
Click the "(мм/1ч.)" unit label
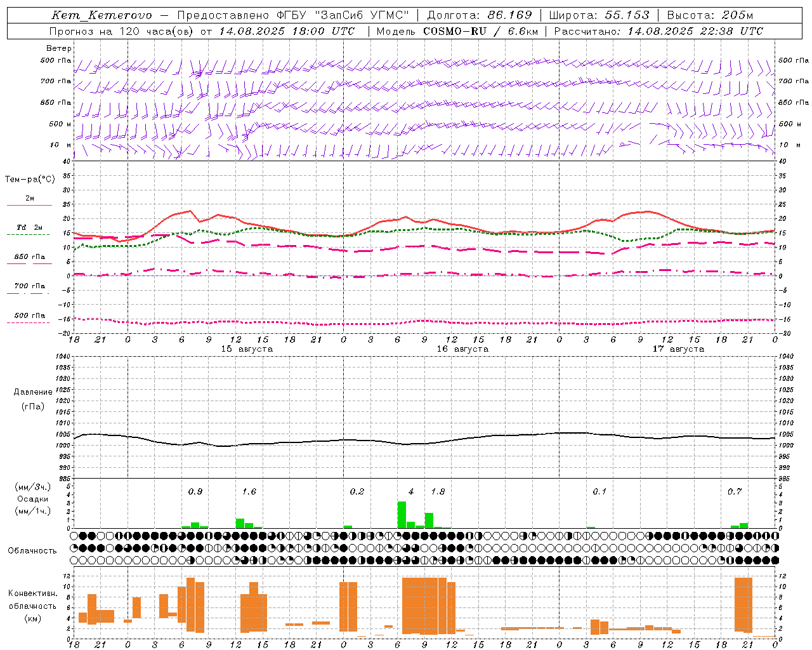coord(33,511)
